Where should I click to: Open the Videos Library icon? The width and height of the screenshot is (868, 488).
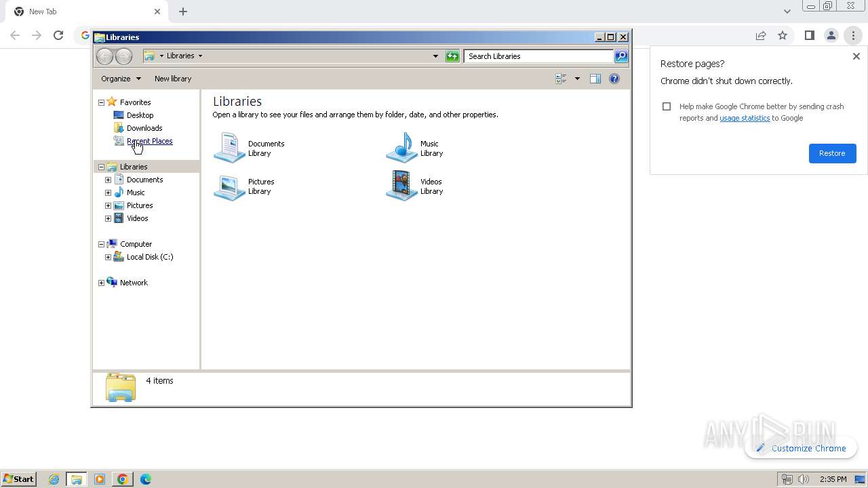[401, 186]
